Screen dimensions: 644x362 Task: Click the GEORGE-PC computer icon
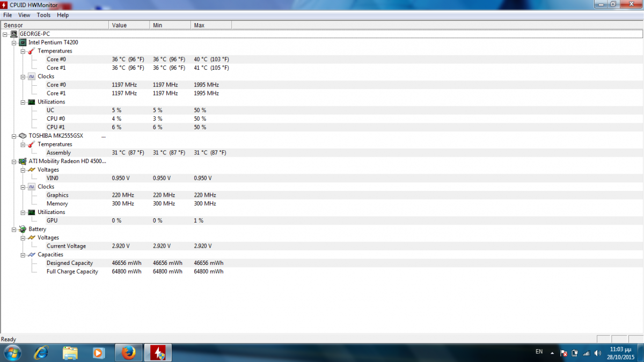point(14,34)
